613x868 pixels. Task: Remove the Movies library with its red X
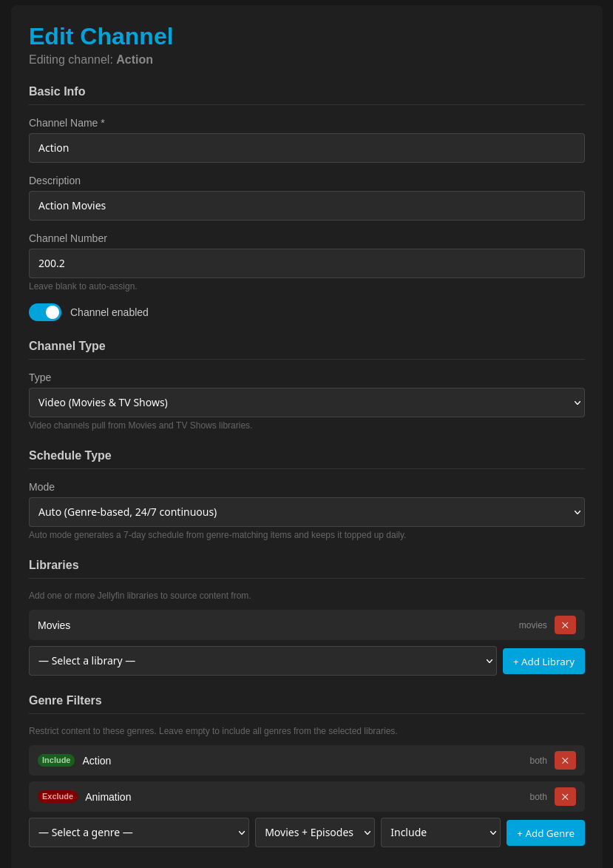565,625
